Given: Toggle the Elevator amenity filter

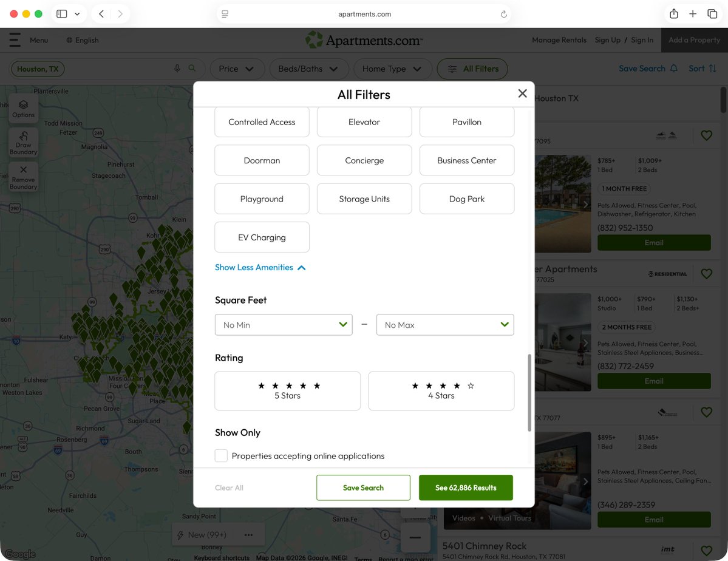Looking at the screenshot, I should (364, 122).
